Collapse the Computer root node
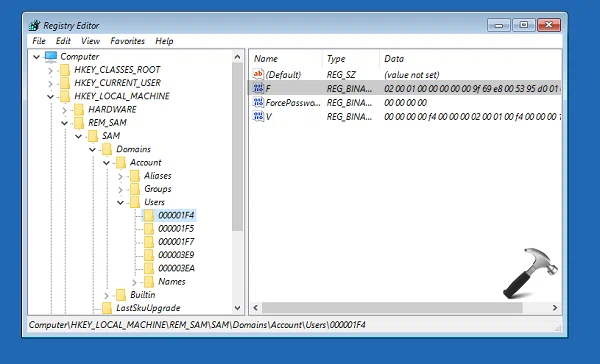The height and width of the screenshot is (364, 600). coord(36,57)
